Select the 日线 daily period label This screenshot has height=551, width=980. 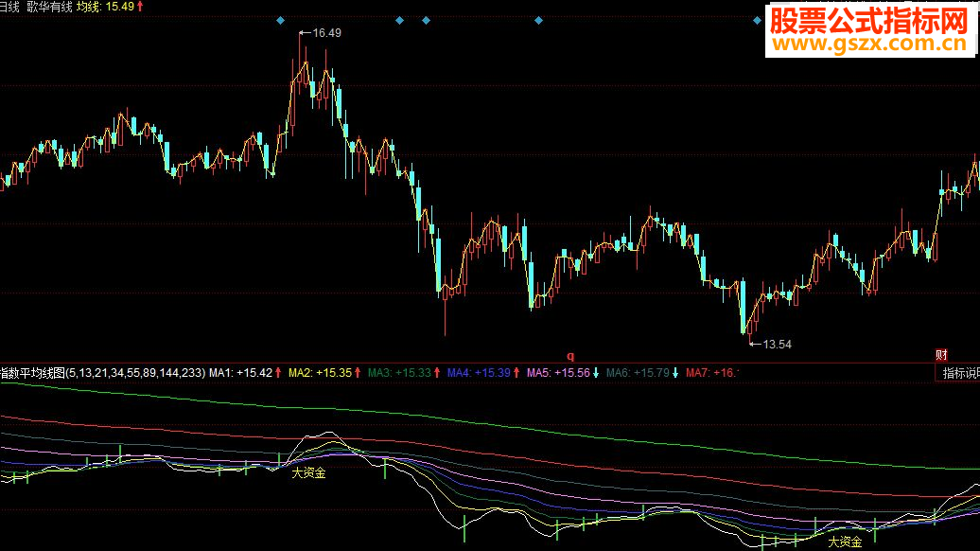(x=9, y=7)
